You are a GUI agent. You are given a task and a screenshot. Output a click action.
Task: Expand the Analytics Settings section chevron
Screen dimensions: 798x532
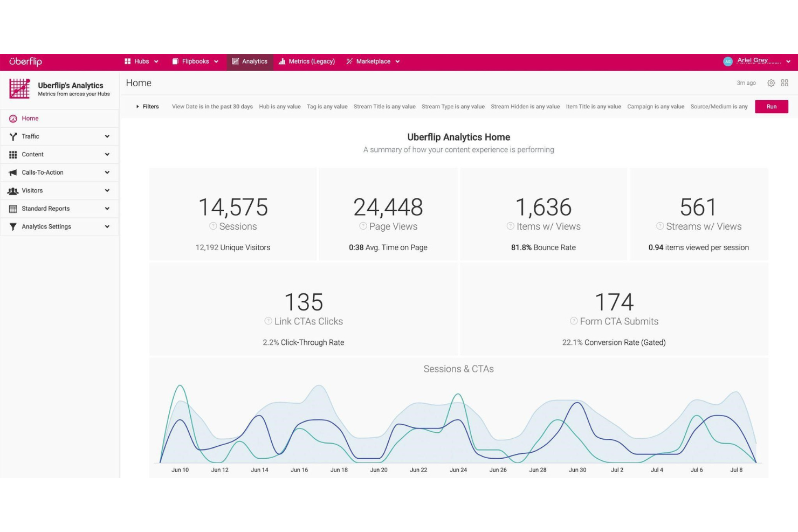107,227
